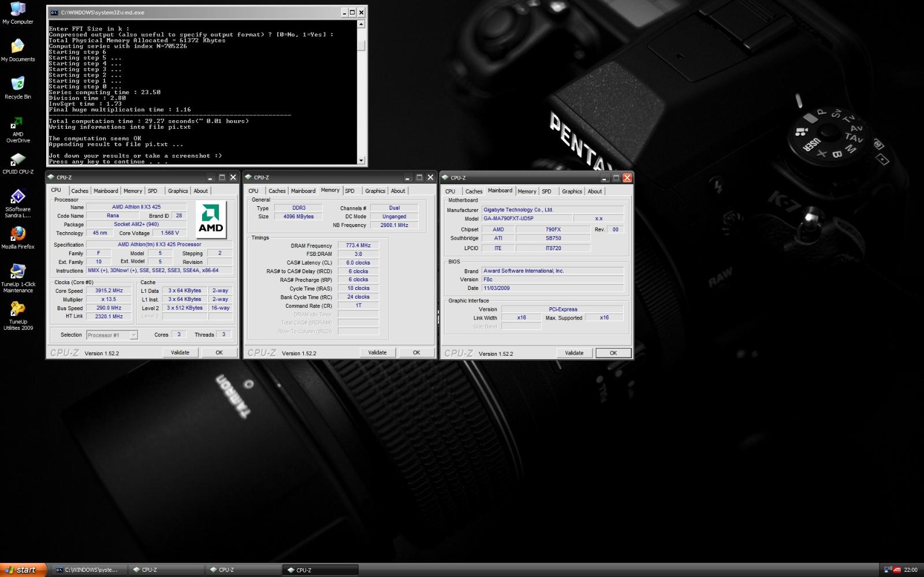Click the title icon of the CPU-Z CPU window
924x577 pixels.
tap(51, 177)
